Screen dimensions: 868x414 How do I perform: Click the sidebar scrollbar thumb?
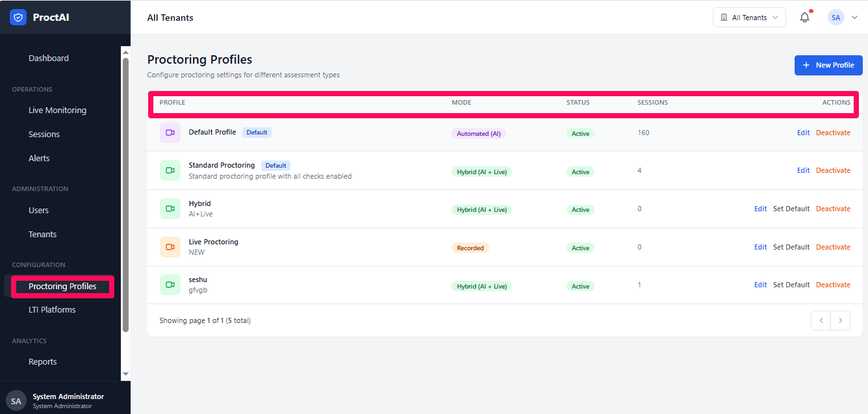pos(126,195)
